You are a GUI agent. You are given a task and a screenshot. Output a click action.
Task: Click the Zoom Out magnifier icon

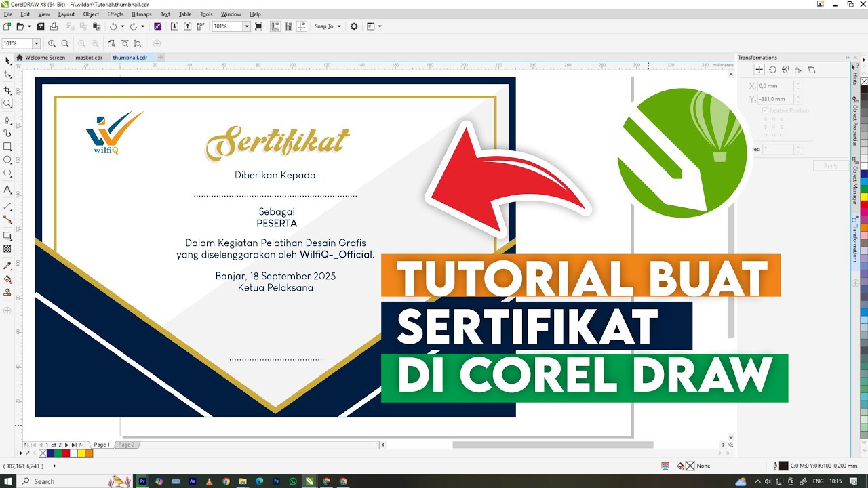(x=65, y=43)
